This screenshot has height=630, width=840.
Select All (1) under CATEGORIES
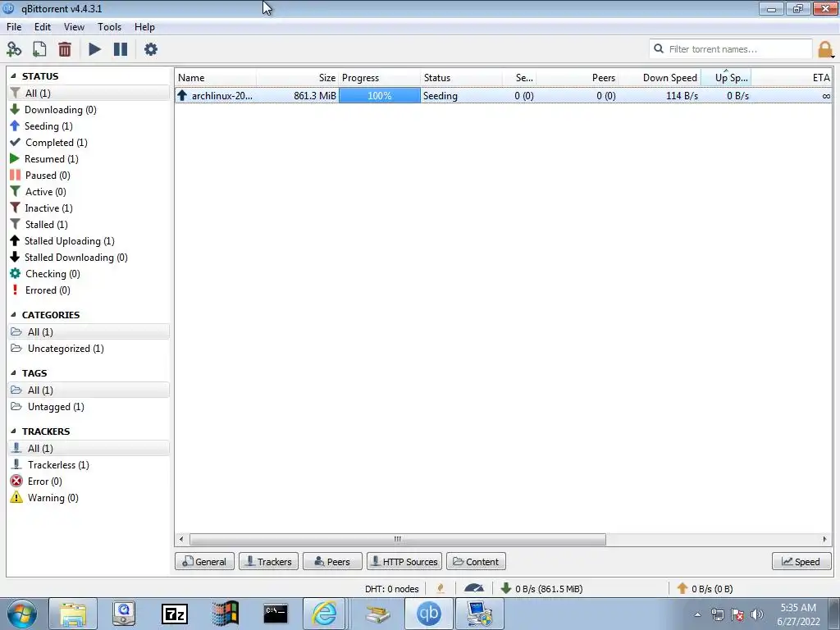click(x=89, y=332)
